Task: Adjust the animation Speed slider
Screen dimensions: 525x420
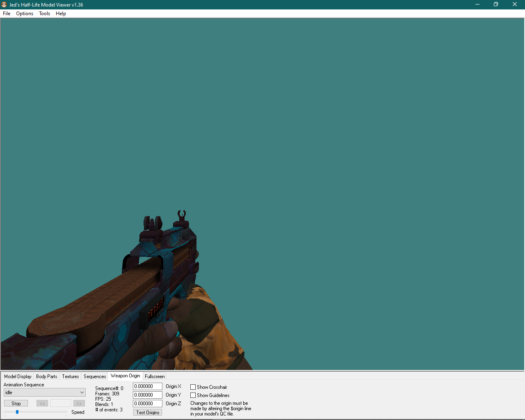Action: pyautogui.click(x=17, y=412)
